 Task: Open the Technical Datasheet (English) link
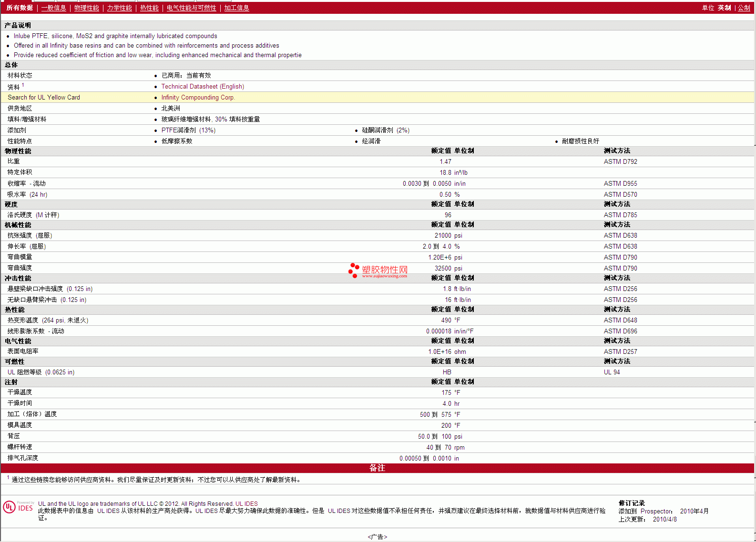tap(203, 87)
